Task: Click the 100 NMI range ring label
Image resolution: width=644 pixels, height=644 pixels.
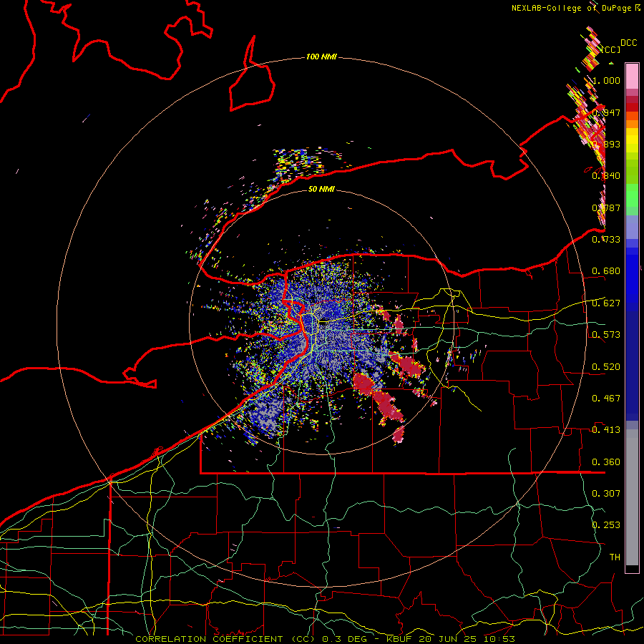Action: click(x=321, y=57)
